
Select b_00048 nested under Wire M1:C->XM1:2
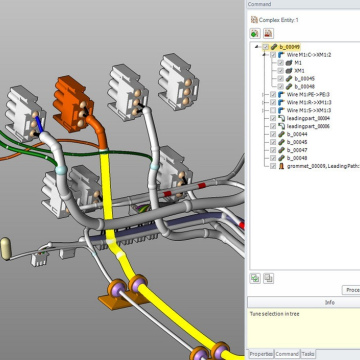[305, 87]
